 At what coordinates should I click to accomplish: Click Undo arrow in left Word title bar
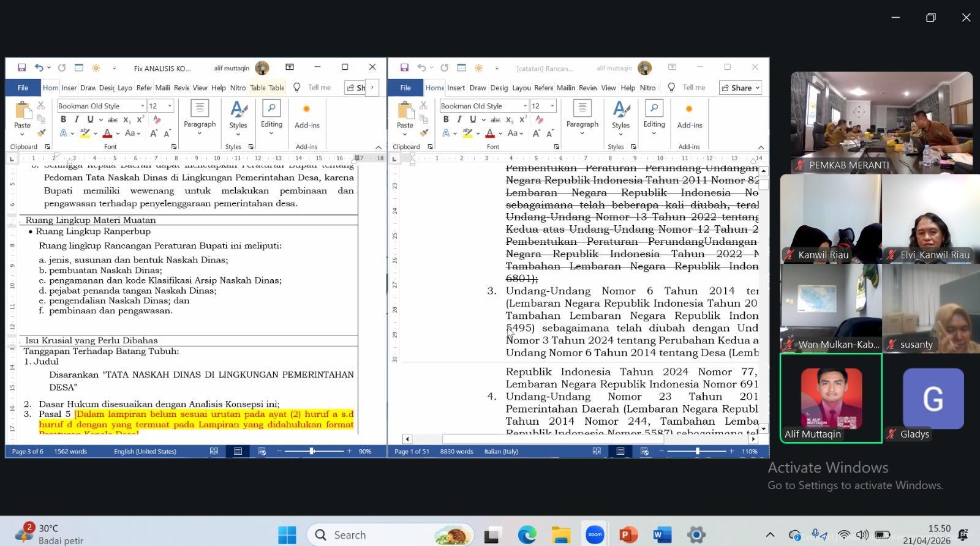click(39, 68)
